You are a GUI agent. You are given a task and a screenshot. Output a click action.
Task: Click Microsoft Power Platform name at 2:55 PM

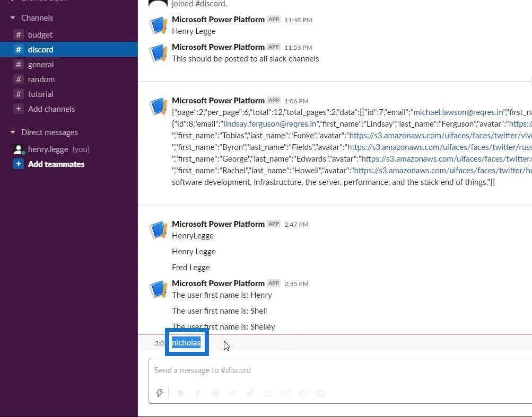(218, 283)
